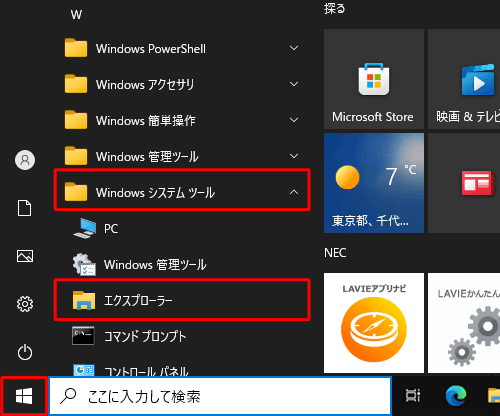Click the エクスプローラー label text
This screenshot has height=416, width=500.
[138, 301]
